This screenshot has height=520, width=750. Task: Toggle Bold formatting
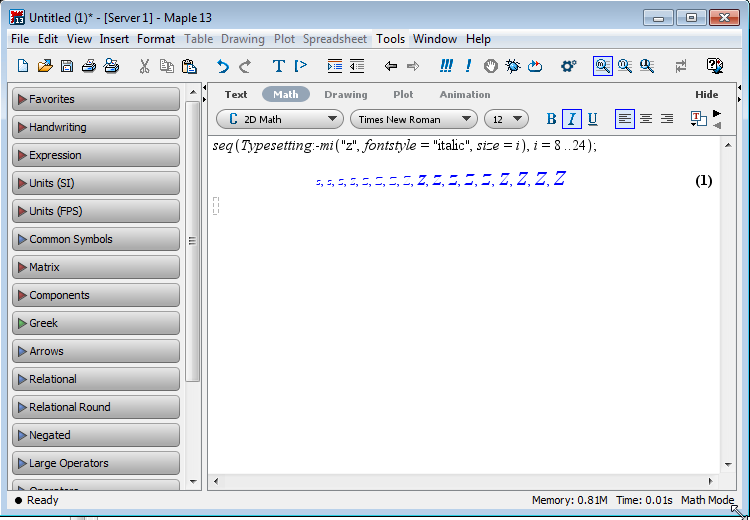551,119
